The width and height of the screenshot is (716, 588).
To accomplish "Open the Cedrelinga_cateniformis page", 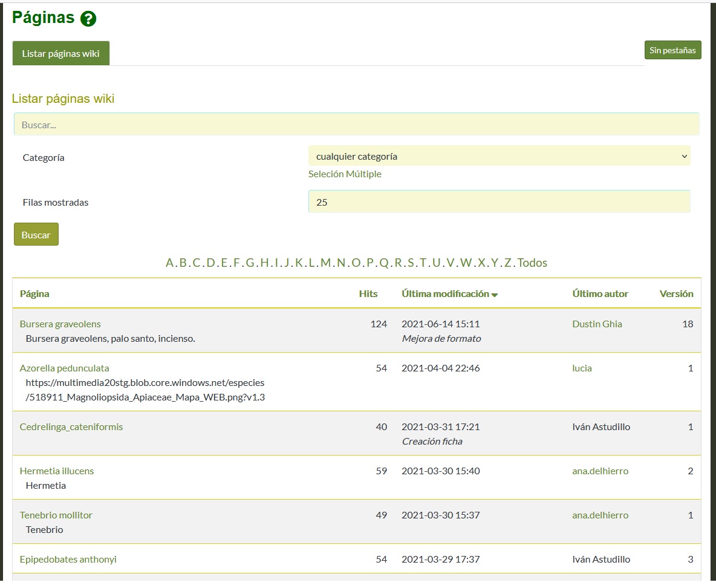I will [x=71, y=426].
